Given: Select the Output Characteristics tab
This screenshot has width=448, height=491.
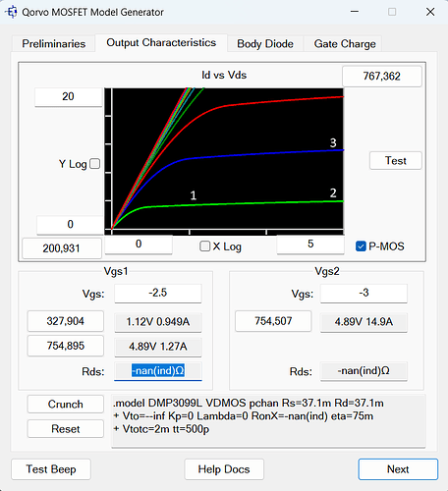Looking at the screenshot, I should click(x=161, y=43).
